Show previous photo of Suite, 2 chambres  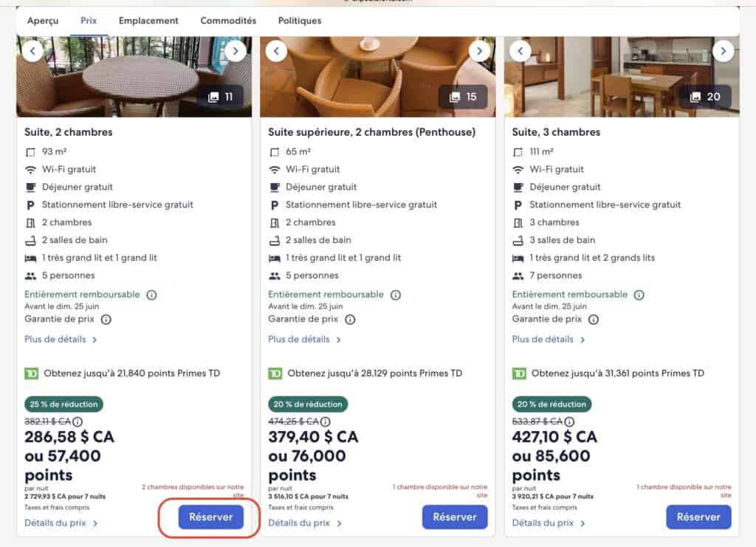coord(33,51)
